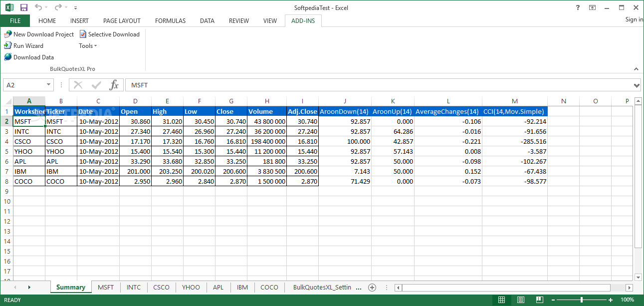Click the 100% zoom level
The height and width of the screenshot is (306, 644).
628,300
